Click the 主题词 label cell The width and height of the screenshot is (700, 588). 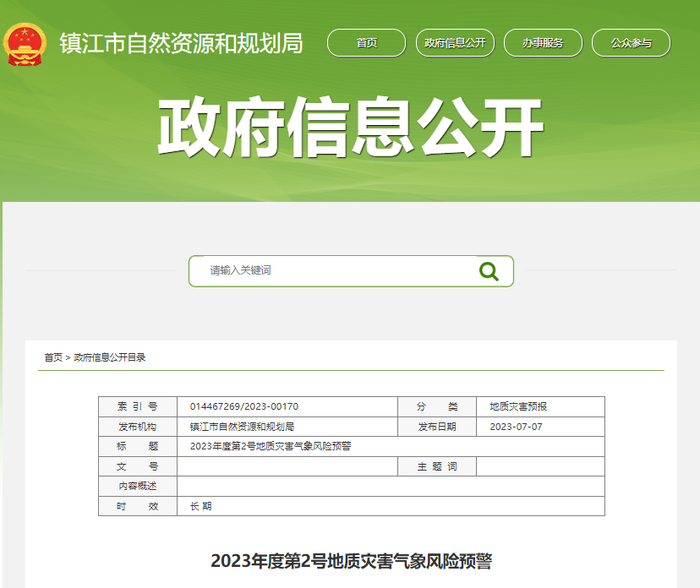(x=436, y=466)
